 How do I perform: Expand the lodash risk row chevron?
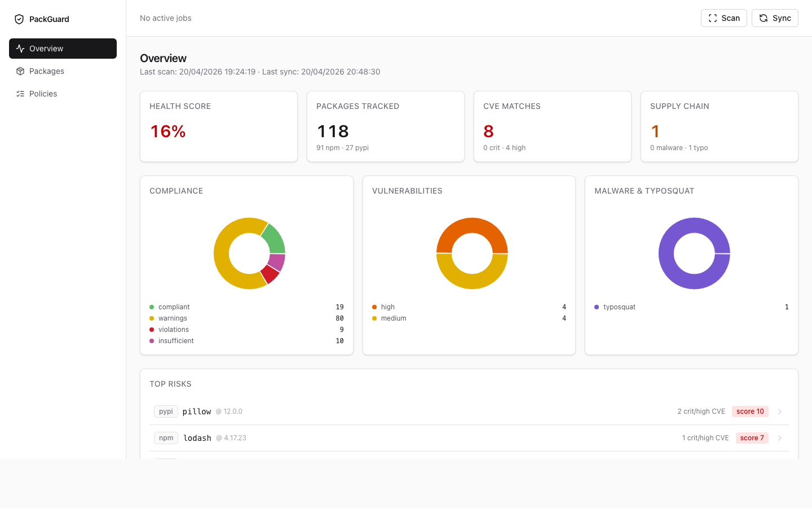[780, 438]
